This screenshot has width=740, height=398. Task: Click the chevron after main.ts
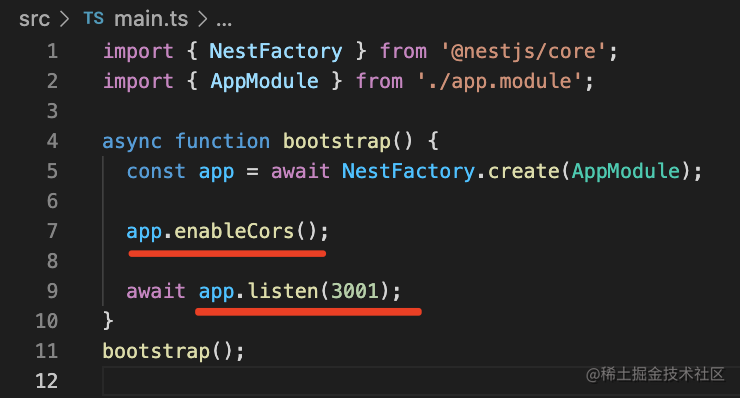(202, 19)
